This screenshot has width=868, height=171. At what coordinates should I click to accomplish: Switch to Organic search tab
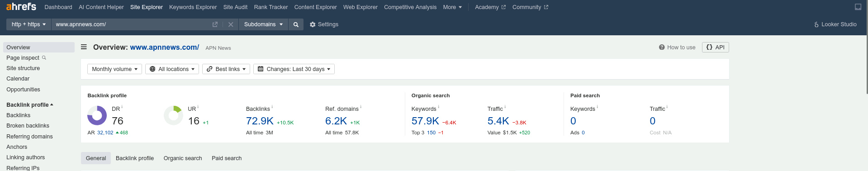(183, 158)
